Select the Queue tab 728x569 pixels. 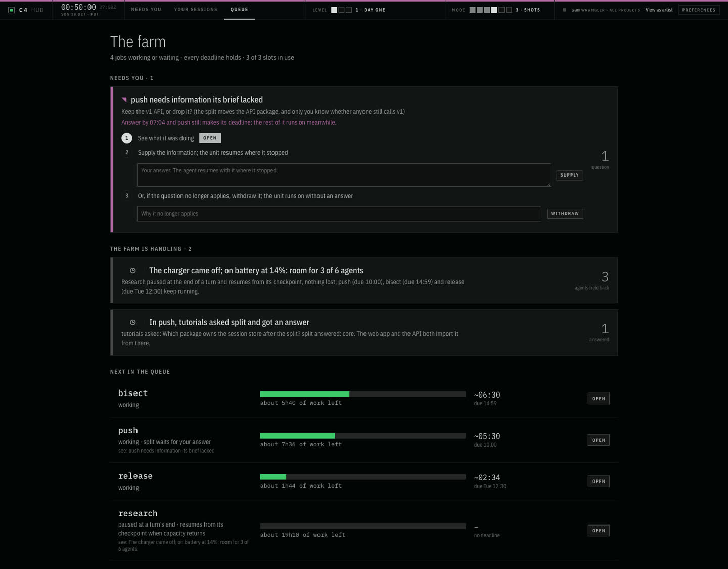pos(239,10)
